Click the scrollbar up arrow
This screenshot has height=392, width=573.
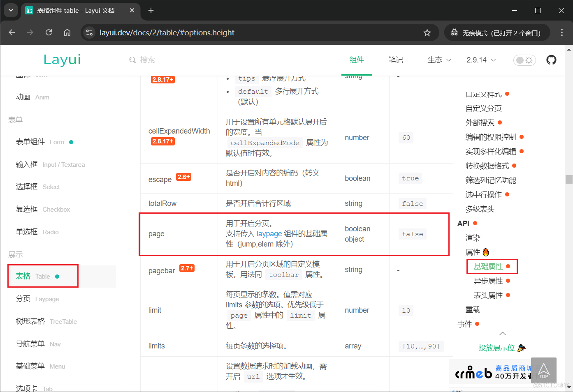[x=569, y=49]
